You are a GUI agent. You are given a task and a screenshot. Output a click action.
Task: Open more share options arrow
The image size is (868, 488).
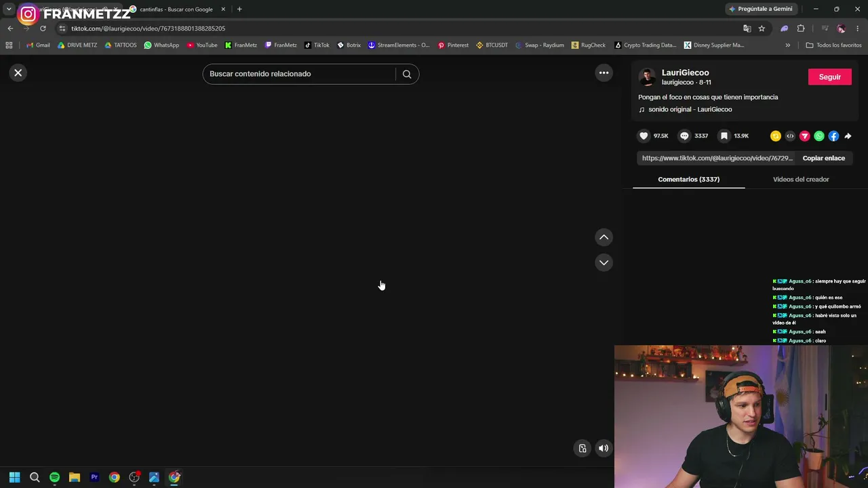848,136
